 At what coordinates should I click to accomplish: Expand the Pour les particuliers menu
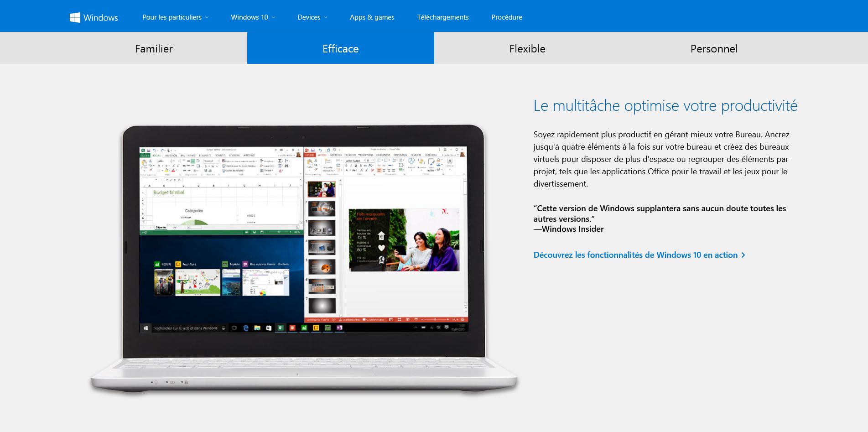pyautogui.click(x=175, y=17)
